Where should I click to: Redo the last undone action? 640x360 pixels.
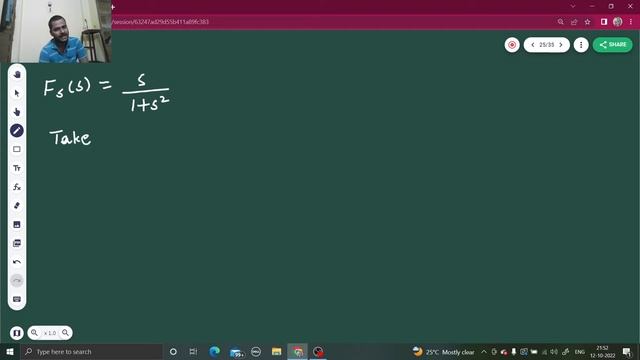(17, 280)
